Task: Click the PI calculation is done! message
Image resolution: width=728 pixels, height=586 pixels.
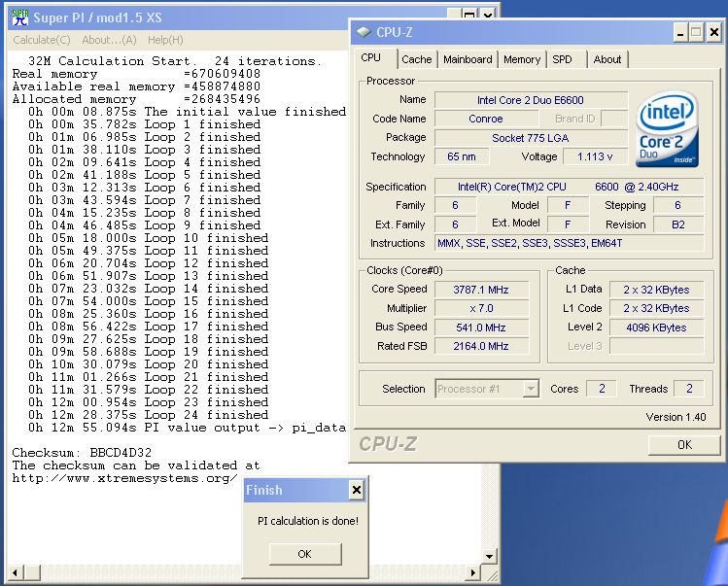Action: point(308,521)
